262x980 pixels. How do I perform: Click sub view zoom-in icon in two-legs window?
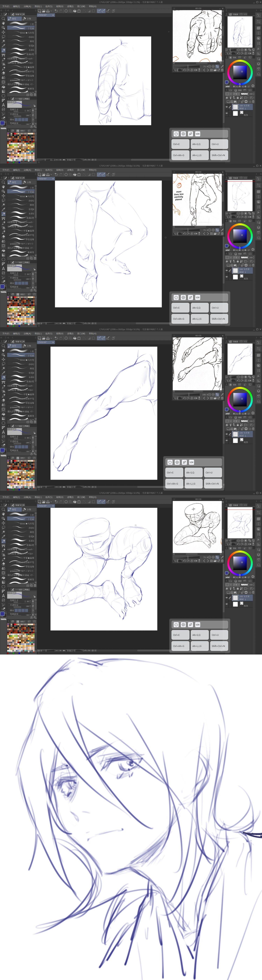coord(213,230)
